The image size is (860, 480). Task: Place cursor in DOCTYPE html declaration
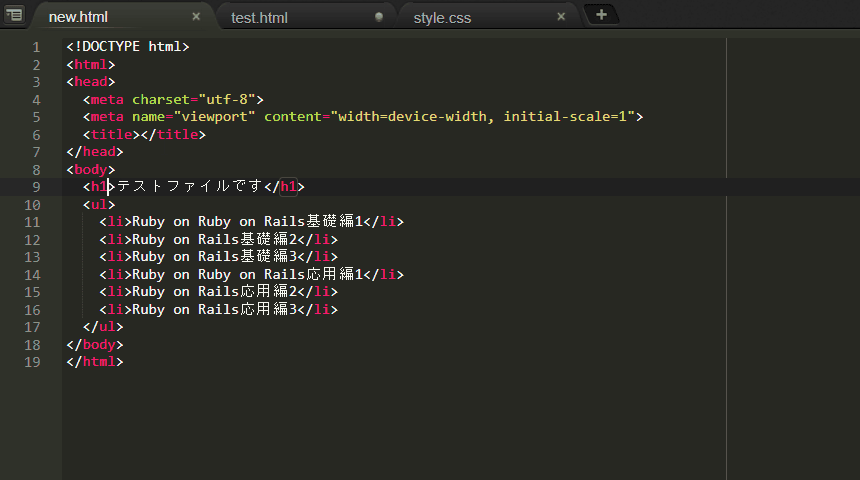tap(128, 47)
